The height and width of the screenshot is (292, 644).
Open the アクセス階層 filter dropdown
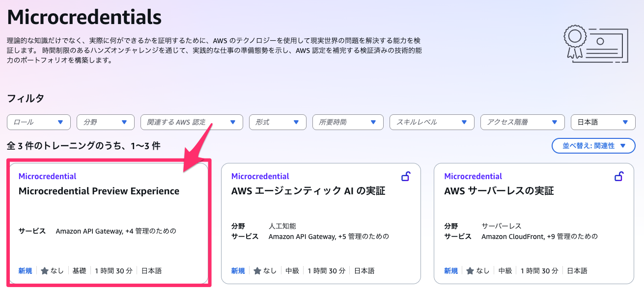[523, 122]
